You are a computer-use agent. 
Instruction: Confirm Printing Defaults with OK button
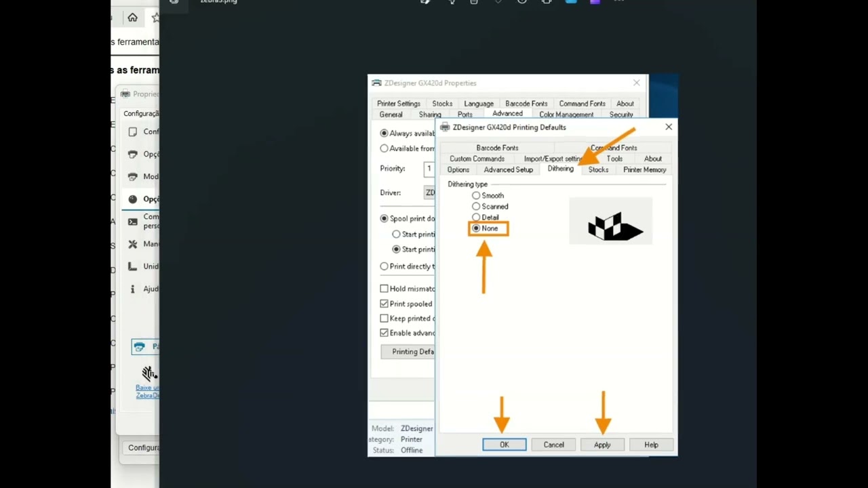click(x=504, y=445)
